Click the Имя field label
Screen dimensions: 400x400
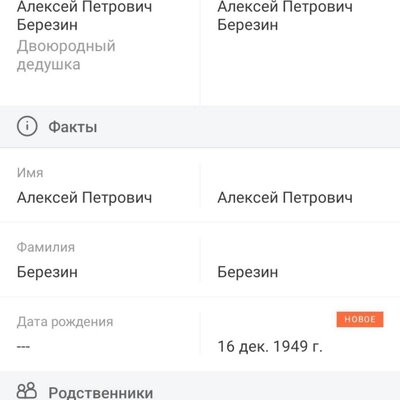[30, 173]
